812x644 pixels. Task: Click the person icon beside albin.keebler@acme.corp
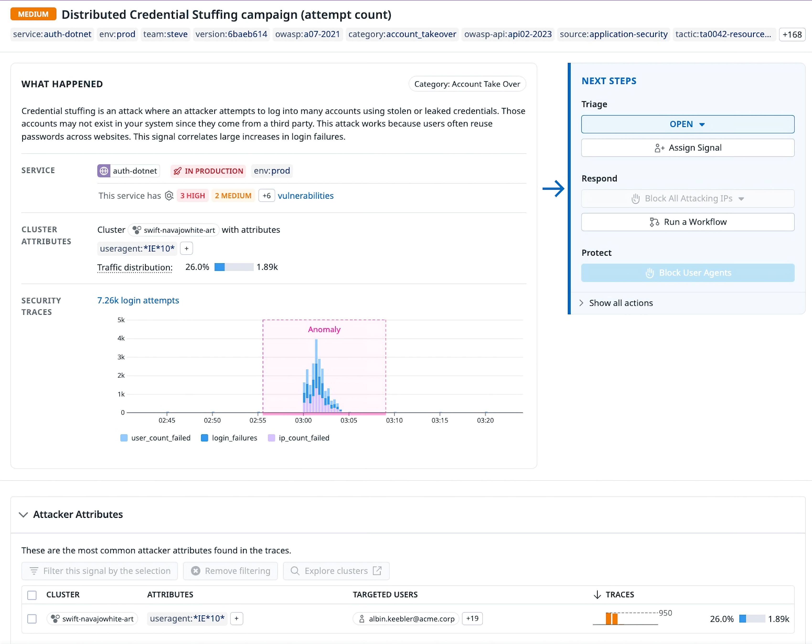(x=362, y=618)
